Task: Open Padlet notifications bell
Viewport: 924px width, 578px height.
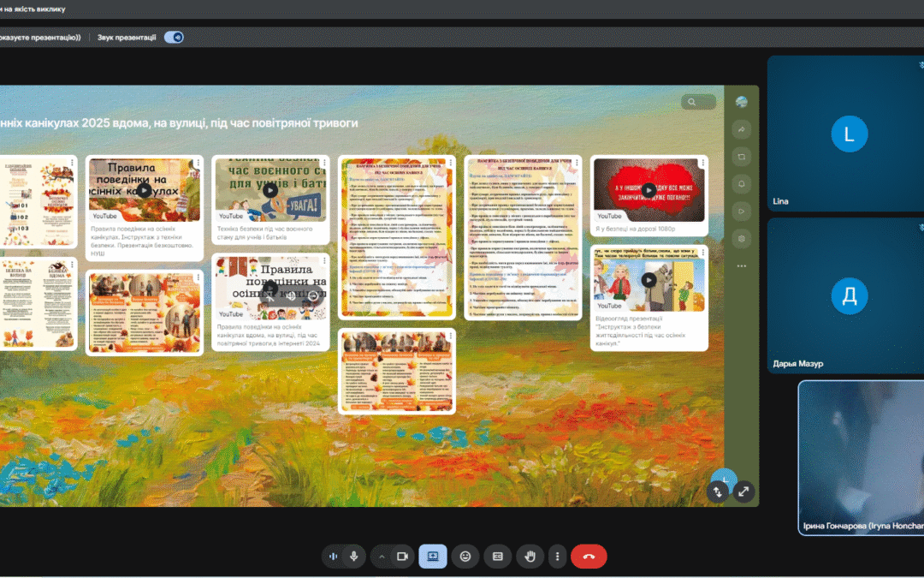Action: (x=741, y=184)
